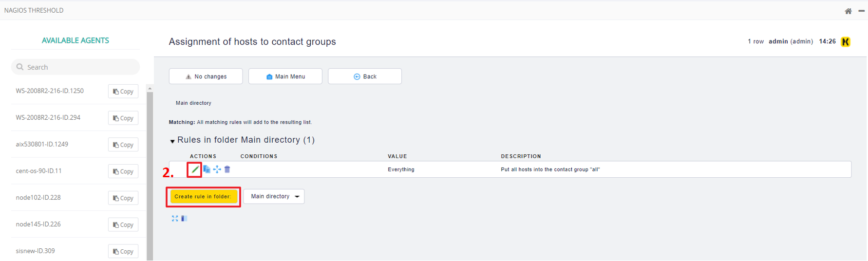Click the yellow Checkmk logo icon
868x261 pixels.
pos(846,42)
